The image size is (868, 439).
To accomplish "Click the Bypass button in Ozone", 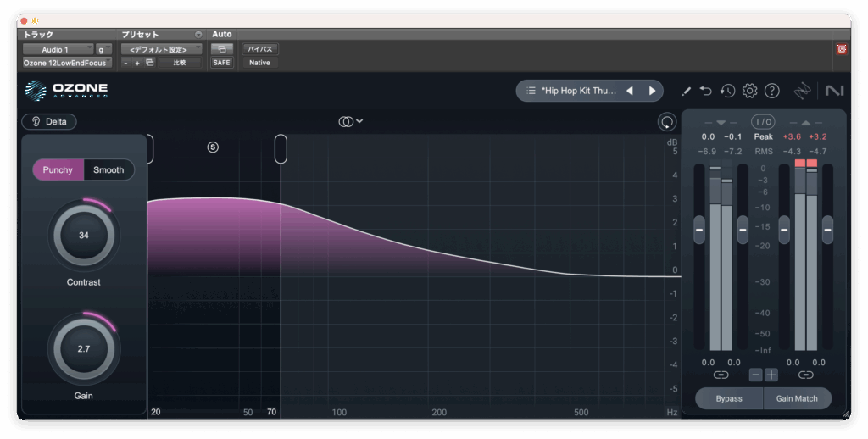I will click(x=728, y=398).
